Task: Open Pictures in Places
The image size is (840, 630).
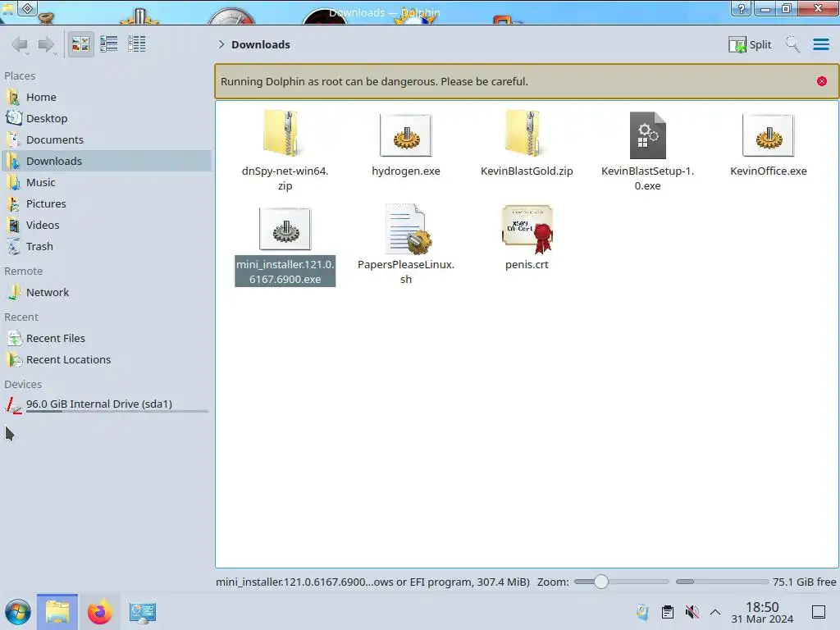Action: pyautogui.click(x=107, y=204)
